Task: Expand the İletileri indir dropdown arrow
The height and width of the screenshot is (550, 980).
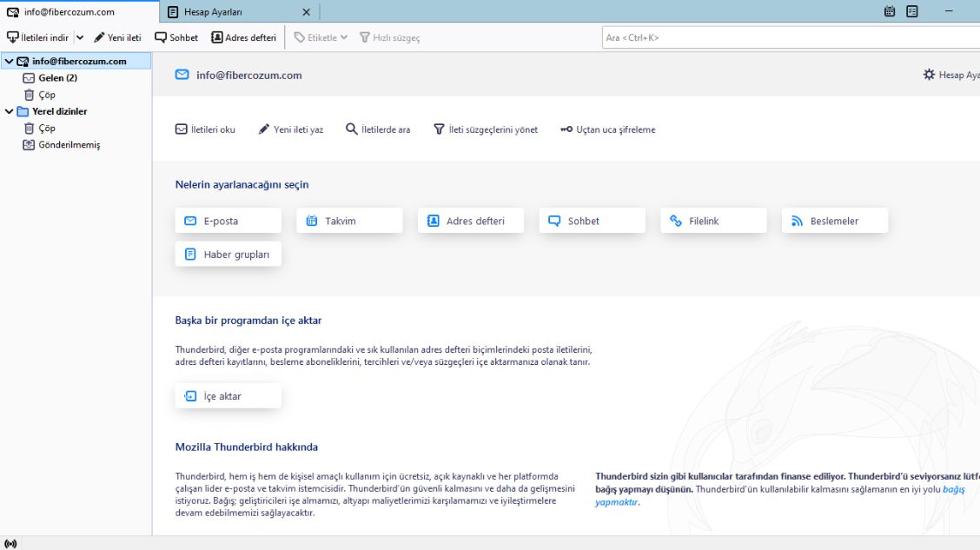Action: [80, 37]
